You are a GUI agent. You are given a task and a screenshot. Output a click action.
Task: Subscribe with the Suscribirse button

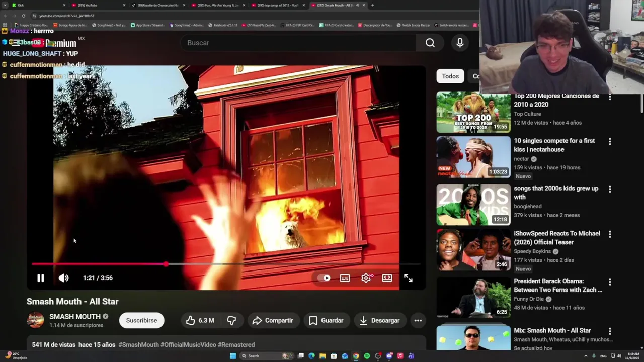(x=141, y=320)
